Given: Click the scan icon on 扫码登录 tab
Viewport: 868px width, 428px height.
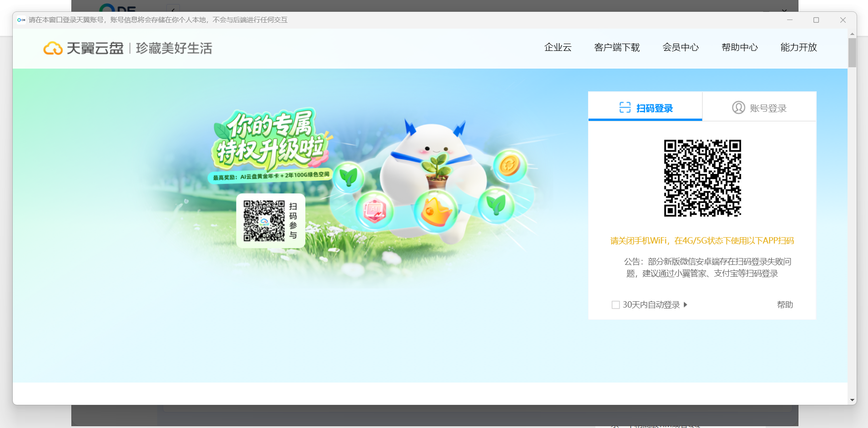Looking at the screenshot, I should 625,108.
